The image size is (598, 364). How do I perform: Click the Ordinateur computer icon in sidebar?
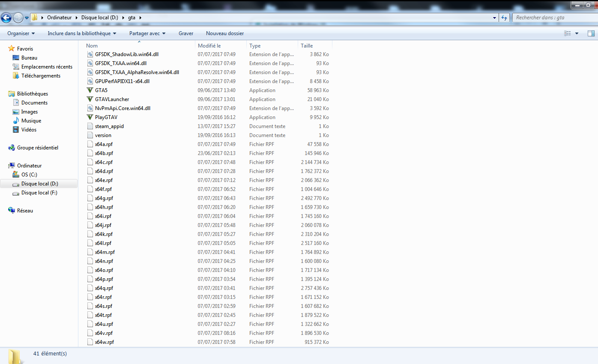click(x=12, y=166)
